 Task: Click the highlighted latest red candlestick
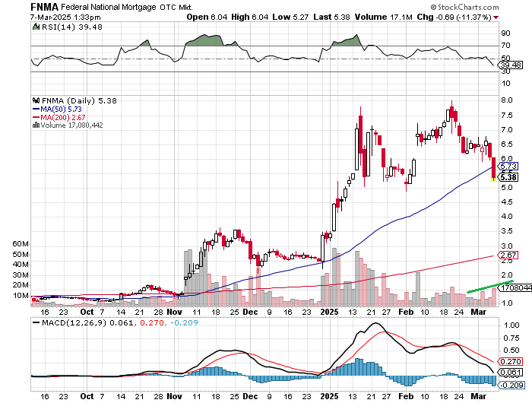(494, 169)
